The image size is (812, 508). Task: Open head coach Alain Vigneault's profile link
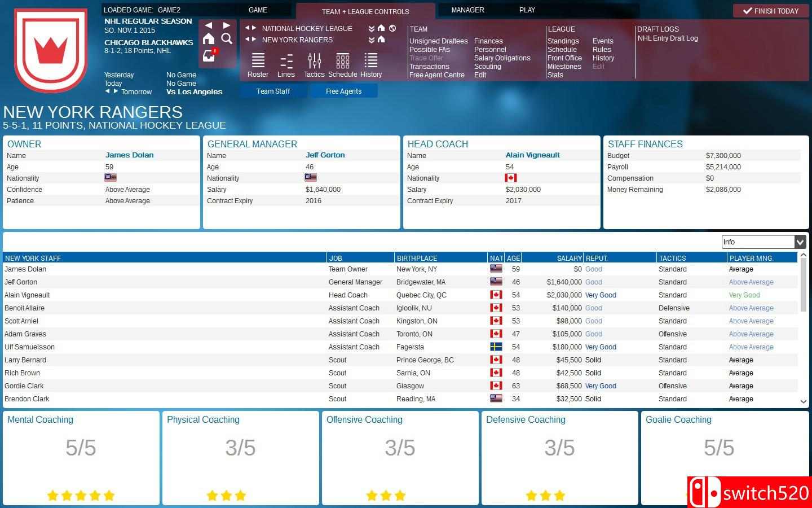[x=532, y=155]
